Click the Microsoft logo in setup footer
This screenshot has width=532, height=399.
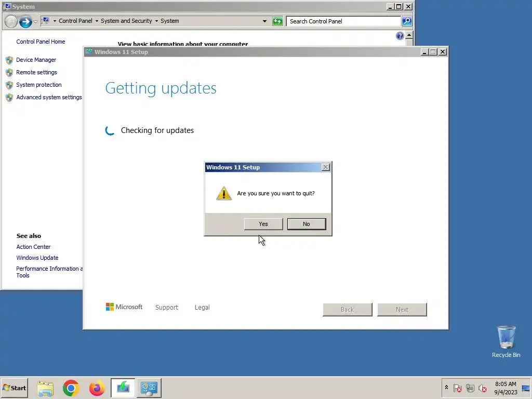pyautogui.click(x=124, y=307)
